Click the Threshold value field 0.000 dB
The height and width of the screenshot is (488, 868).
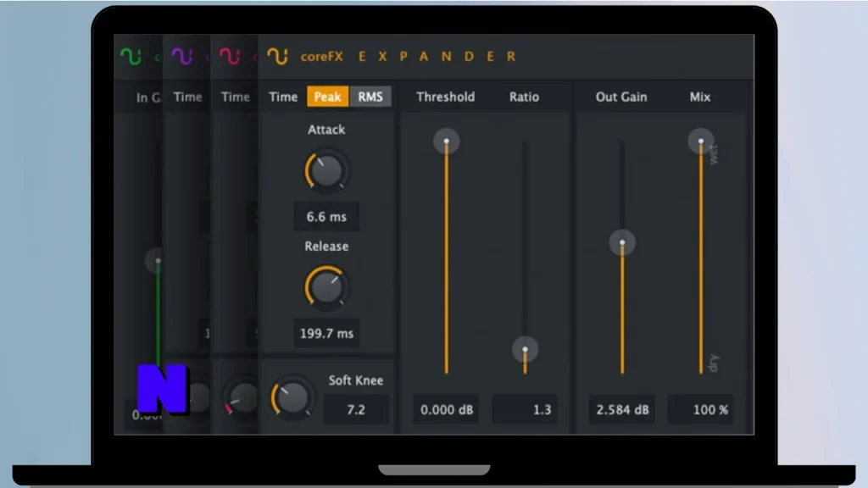446,410
